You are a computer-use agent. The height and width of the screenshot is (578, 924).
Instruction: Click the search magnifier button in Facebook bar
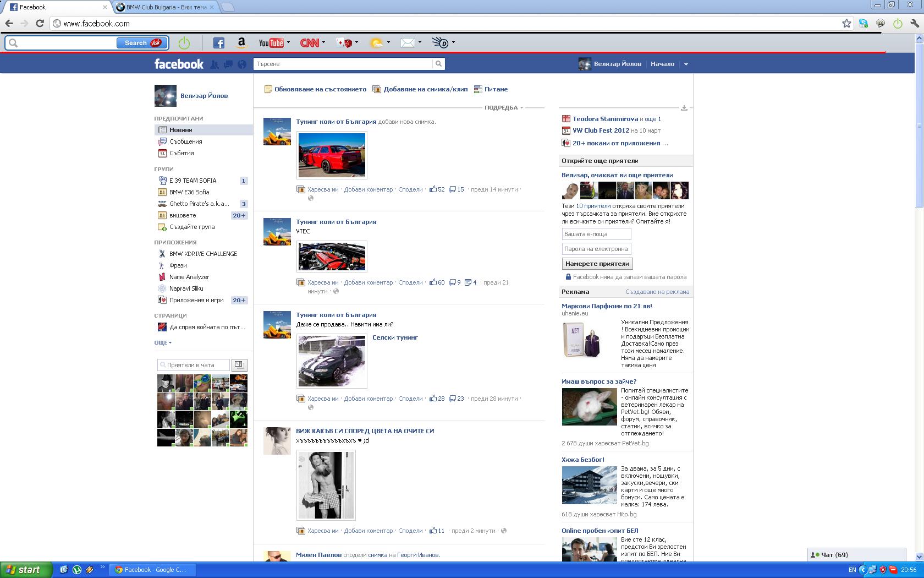tap(438, 64)
